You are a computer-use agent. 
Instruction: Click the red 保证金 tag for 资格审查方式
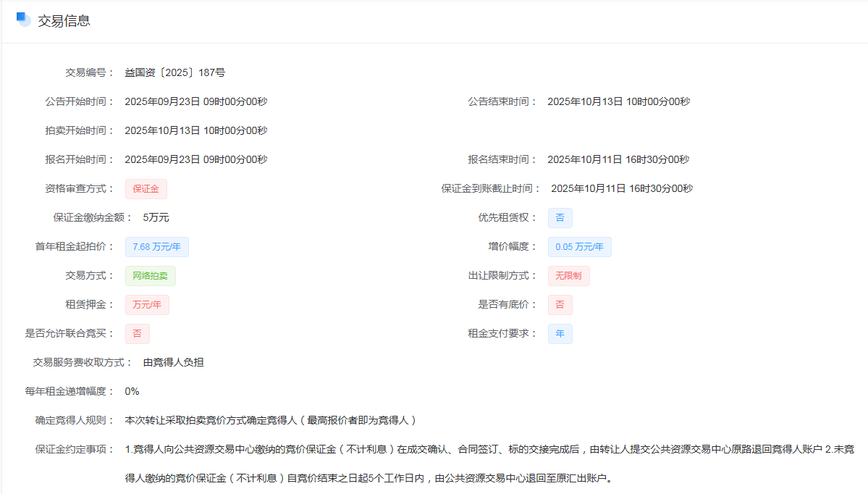point(146,189)
